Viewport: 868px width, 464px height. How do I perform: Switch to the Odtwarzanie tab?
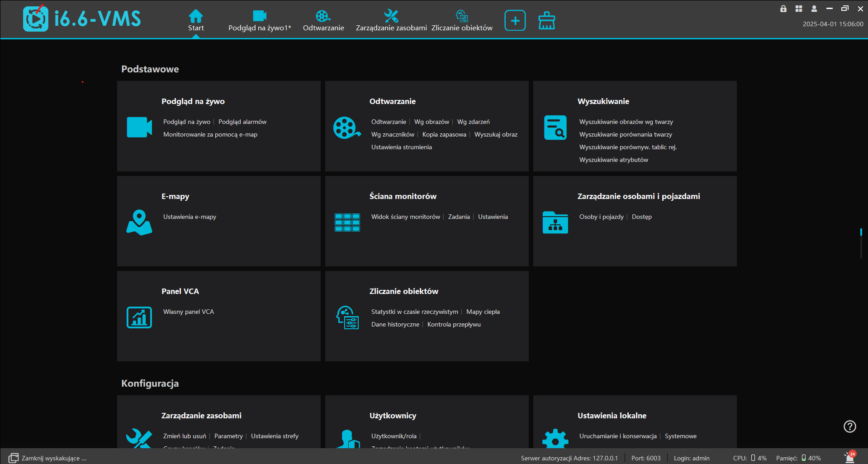click(x=323, y=21)
